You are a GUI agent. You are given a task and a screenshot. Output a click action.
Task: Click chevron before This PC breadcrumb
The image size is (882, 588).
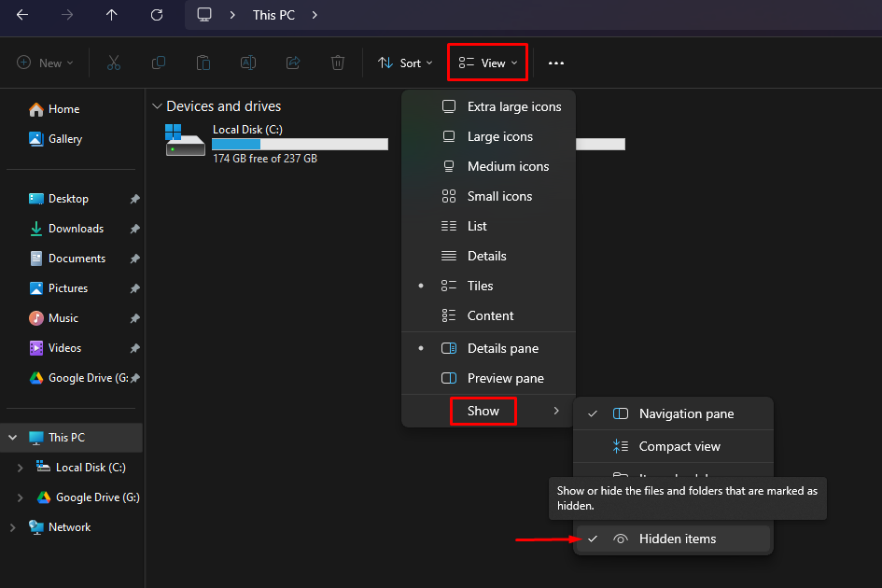click(232, 15)
